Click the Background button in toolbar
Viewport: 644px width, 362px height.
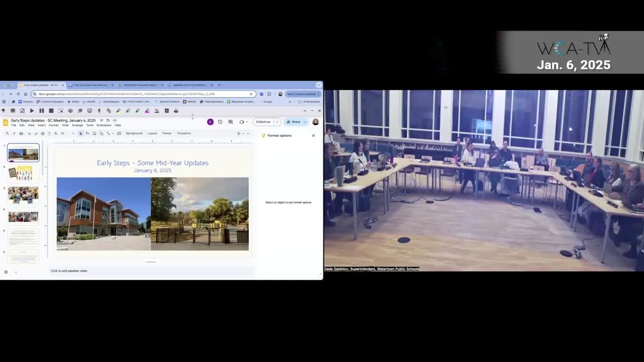134,133
